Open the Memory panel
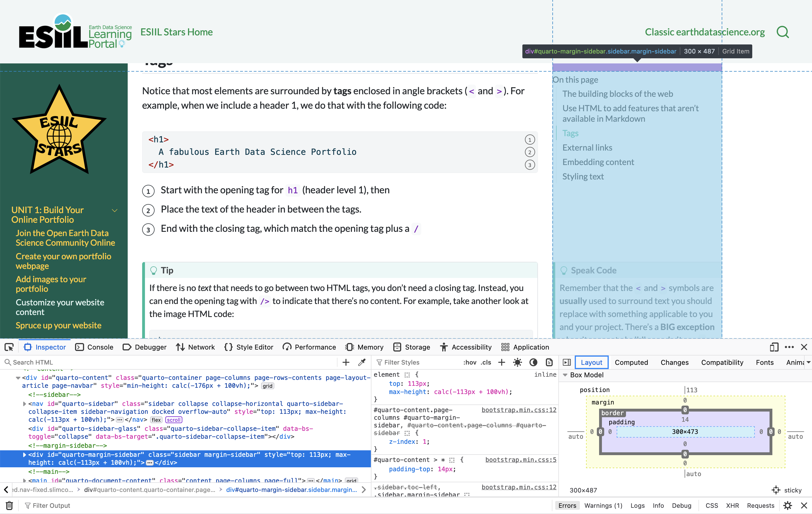The image size is (812, 514). tap(364, 347)
